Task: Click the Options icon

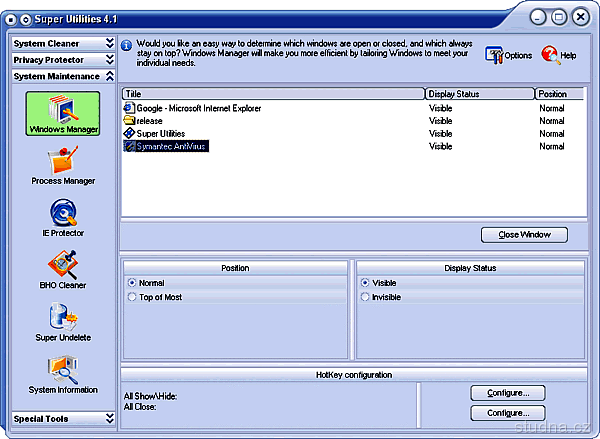Action: [508, 55]
